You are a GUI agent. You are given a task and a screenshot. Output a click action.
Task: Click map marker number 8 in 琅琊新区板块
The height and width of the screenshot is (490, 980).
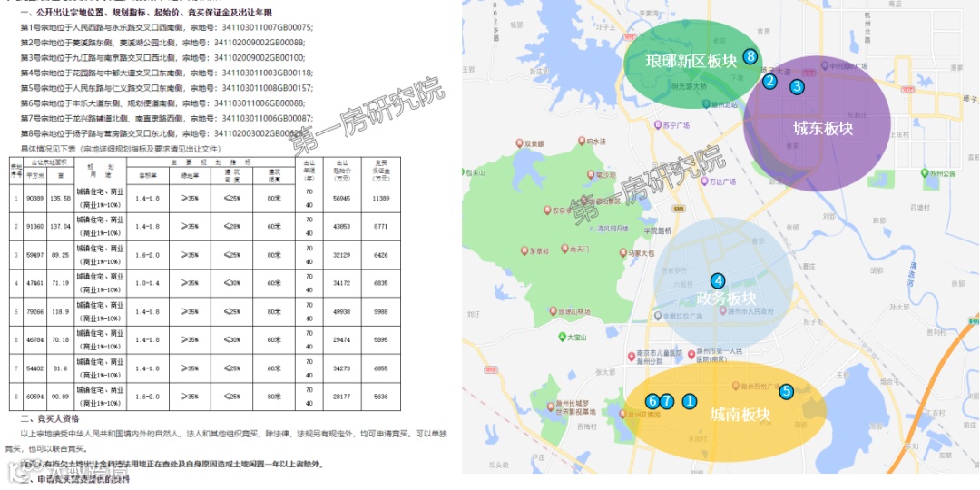(750, 57)
